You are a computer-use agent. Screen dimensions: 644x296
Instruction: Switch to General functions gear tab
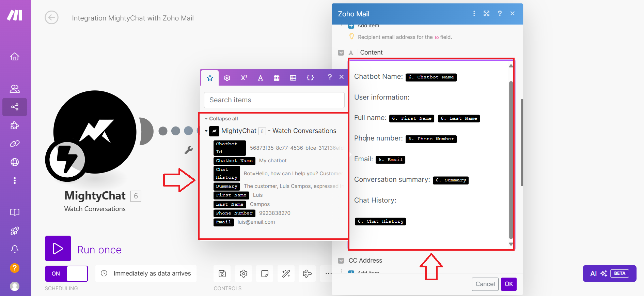tap(227, 78)
